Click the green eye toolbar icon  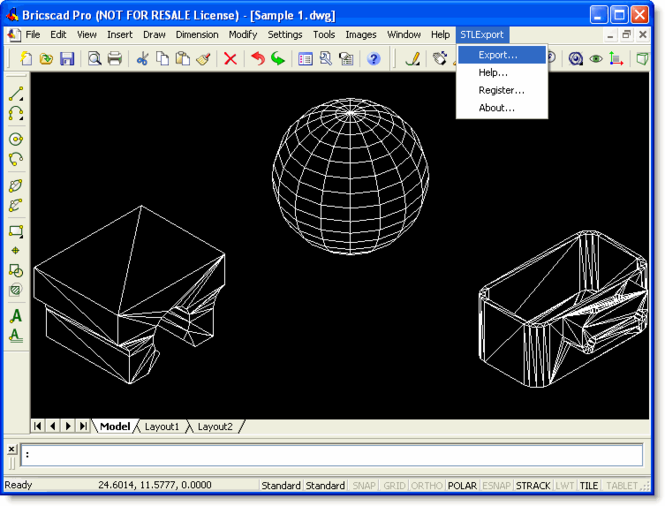pos(596,59)
